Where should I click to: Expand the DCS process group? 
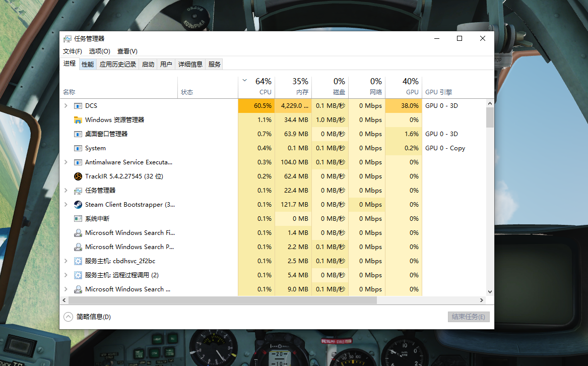66,106
